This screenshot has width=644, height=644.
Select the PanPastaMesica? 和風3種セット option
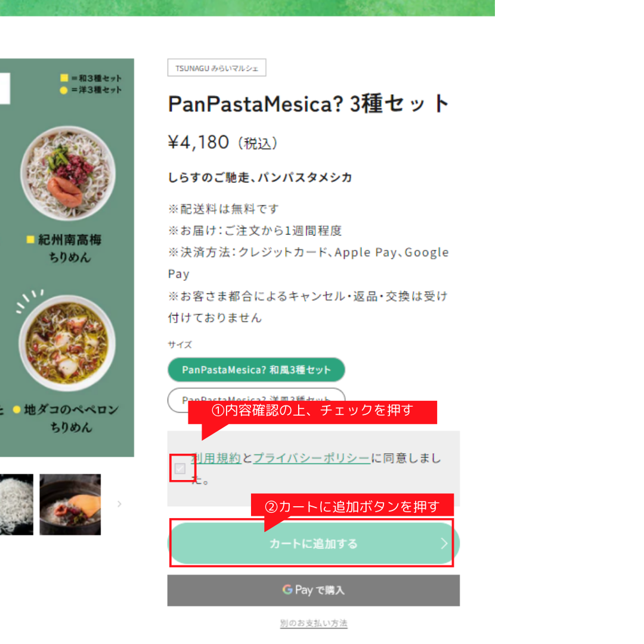(256, 370)
